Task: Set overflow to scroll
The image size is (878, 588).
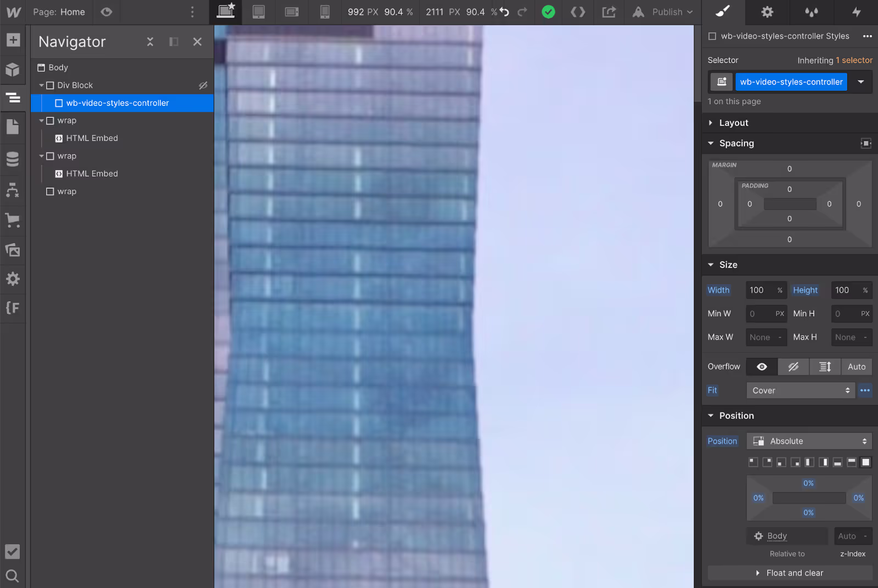Action: click(x=825, y=366)
